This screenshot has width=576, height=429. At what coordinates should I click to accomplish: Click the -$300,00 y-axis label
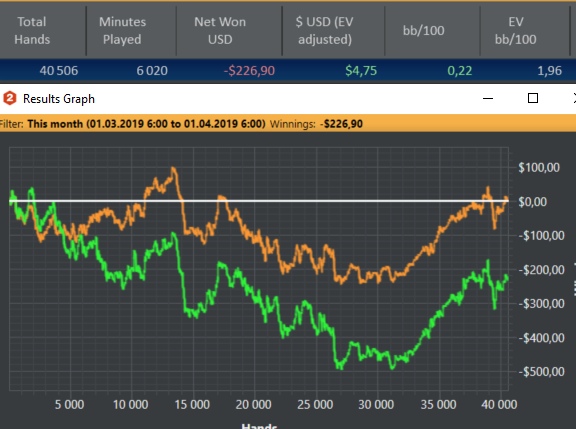[x=541, y=304]
